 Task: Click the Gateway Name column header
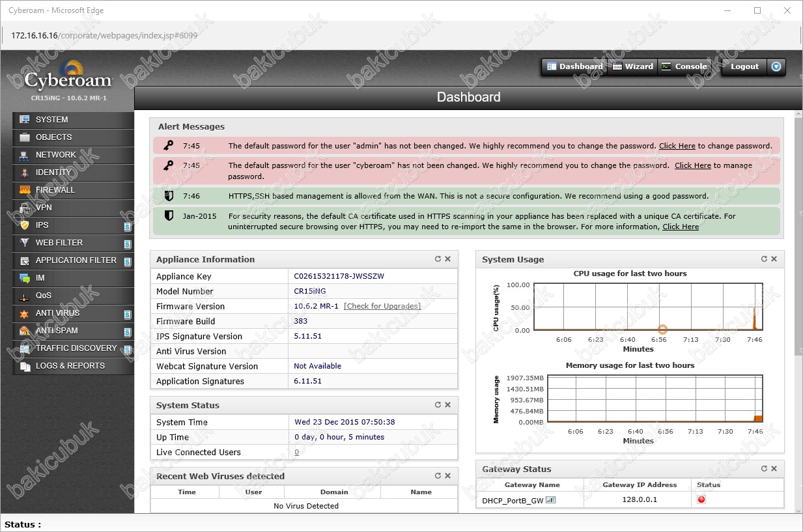[x=532, y=484]
